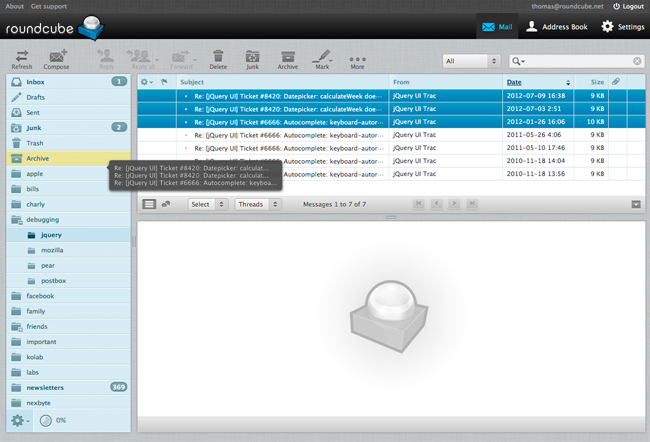Open the All filter dropdown

pyautogui.click(x=471, y=61)
